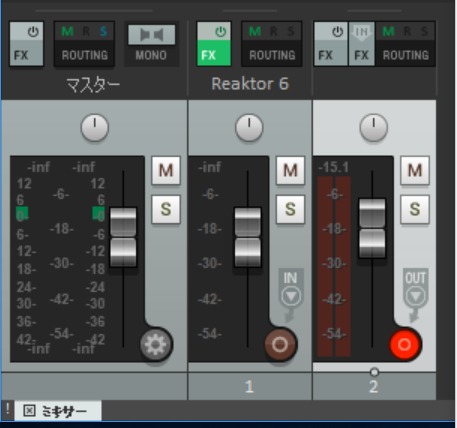The width and height of the screenshot is (457, 428).
Task: Select Reaktor 6 track name label
Action: (250, 84)
